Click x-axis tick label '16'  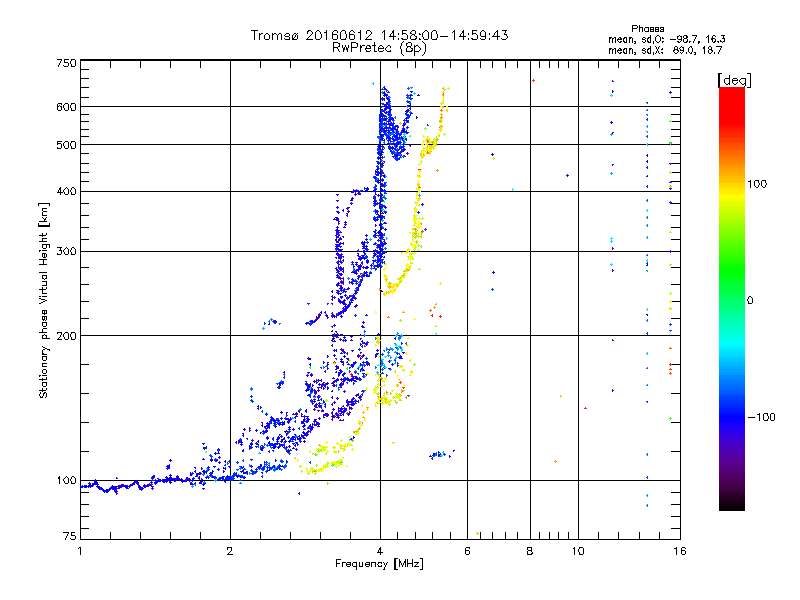tap(680, 551)
